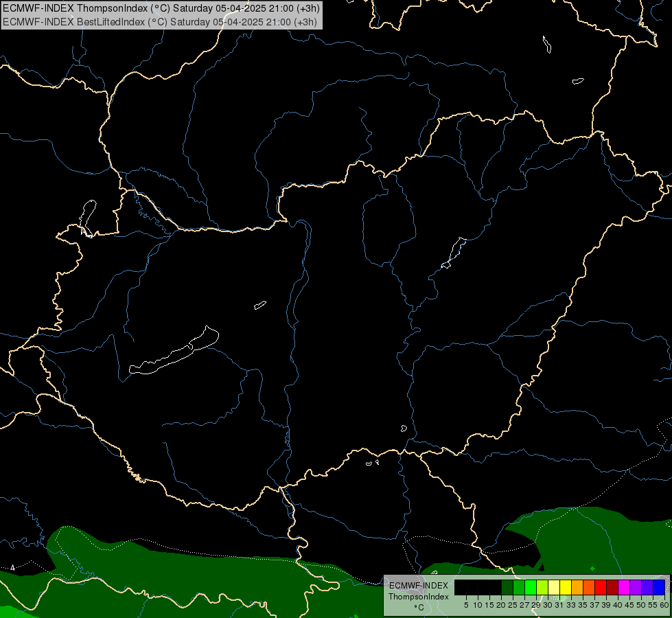Pick the bright yellow 31–33 legend swatch

pyautogui.click(x=566, y=587)
